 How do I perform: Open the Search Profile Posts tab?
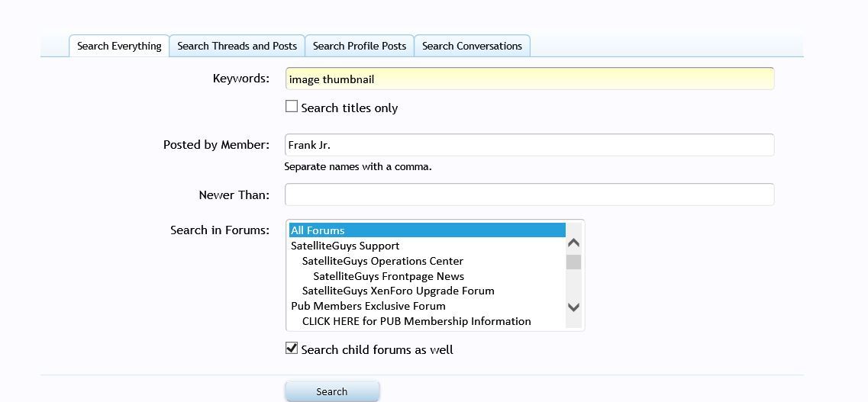[359, 46]
